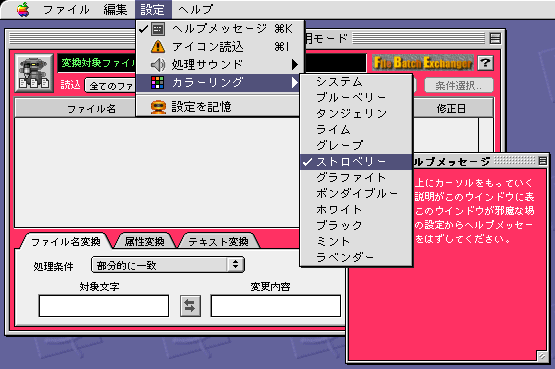Click the 変更内容 input field
The image size is (555, 369).
(276, 306)
